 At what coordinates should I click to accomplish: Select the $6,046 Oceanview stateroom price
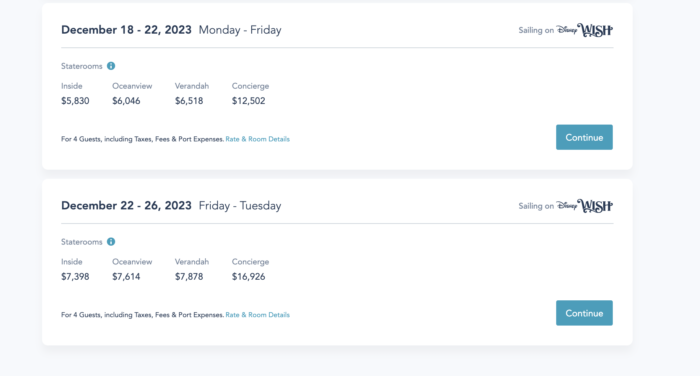click(x=126, y=101)
